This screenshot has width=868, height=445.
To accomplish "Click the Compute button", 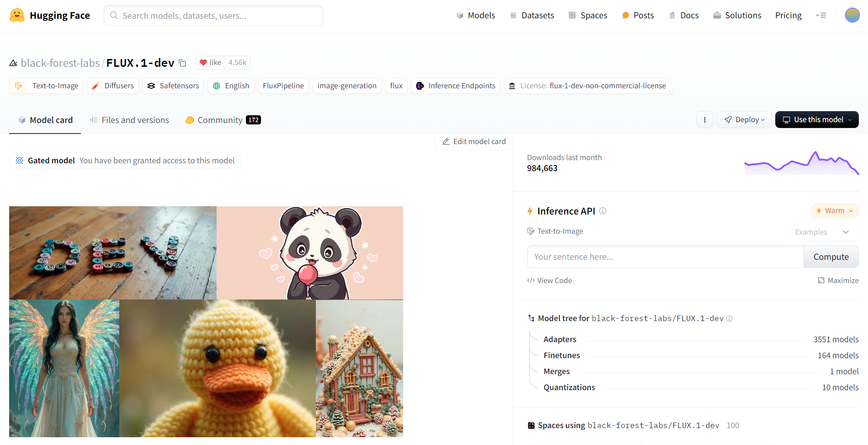I will pyautogui.click(x=831, y=257).
